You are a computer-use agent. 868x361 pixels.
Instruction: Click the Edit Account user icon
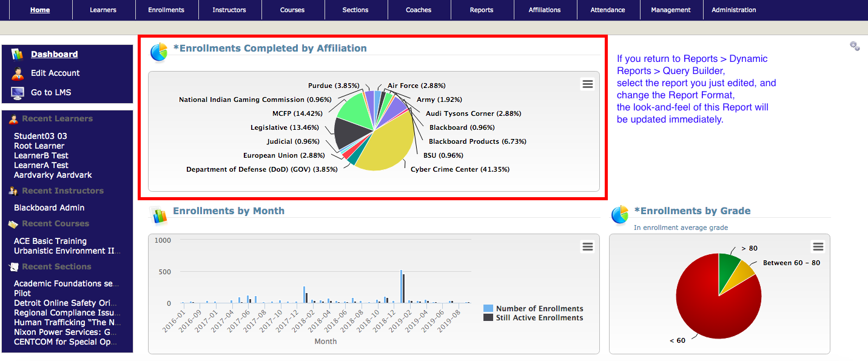(x=17, y=73)
